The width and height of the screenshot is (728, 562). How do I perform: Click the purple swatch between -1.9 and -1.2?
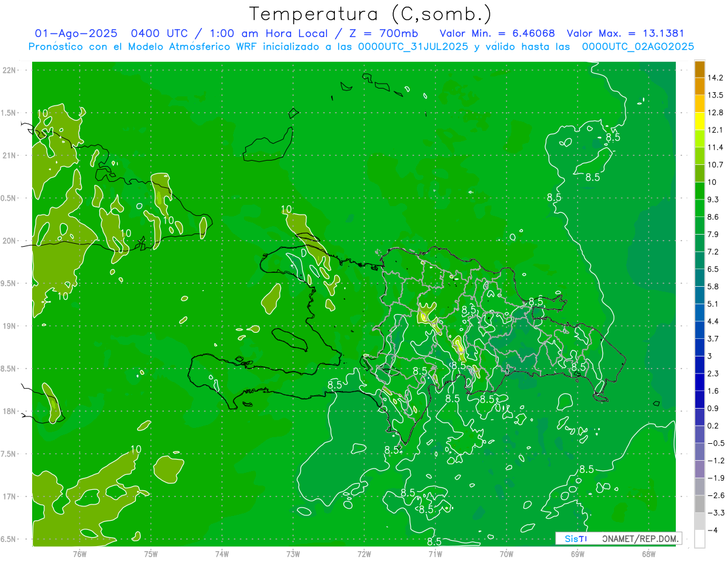tap(699, 469)
